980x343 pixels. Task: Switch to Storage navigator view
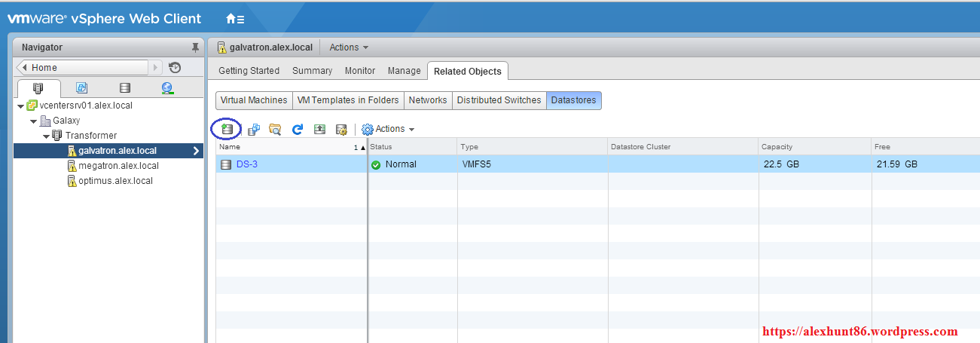(124, 88)
